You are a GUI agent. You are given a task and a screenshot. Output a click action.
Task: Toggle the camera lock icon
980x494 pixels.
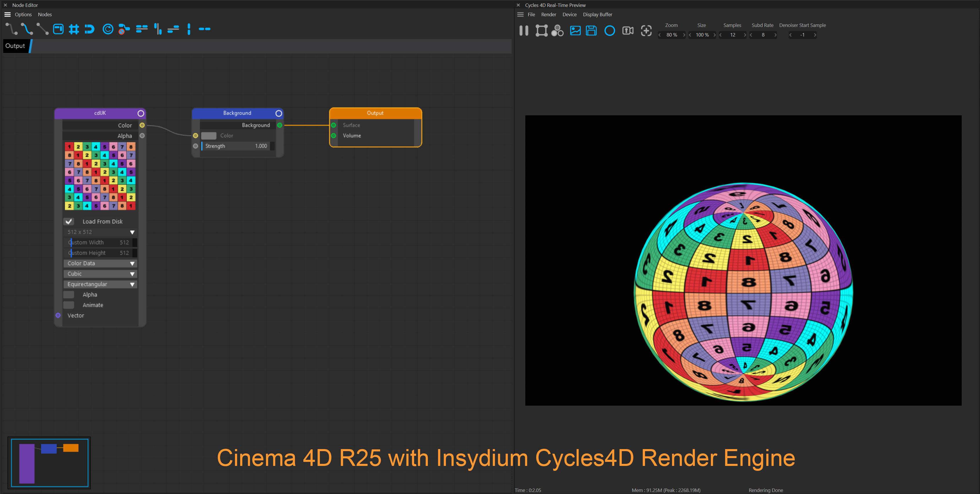(x=628, y=30)
